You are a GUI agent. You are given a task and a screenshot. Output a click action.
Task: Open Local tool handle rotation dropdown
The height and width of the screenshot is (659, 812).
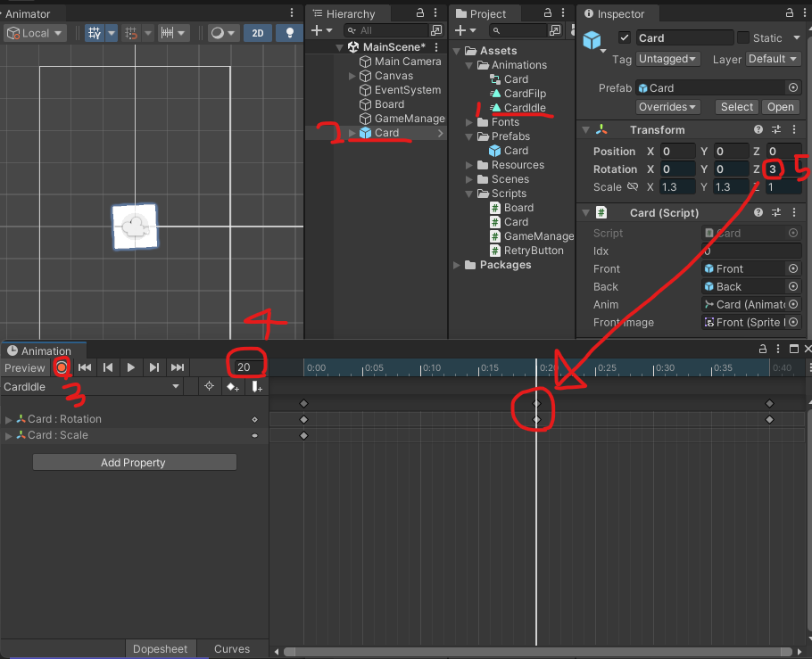(x=35, y=33)
